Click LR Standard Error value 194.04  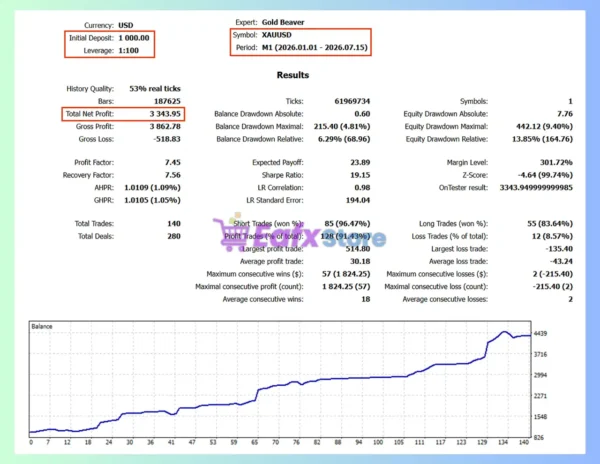358,200
